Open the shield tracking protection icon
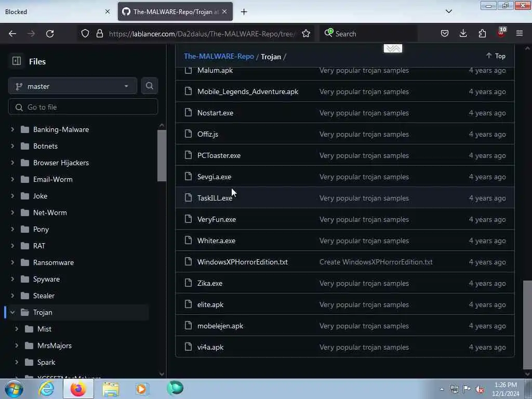 [85, 34]
